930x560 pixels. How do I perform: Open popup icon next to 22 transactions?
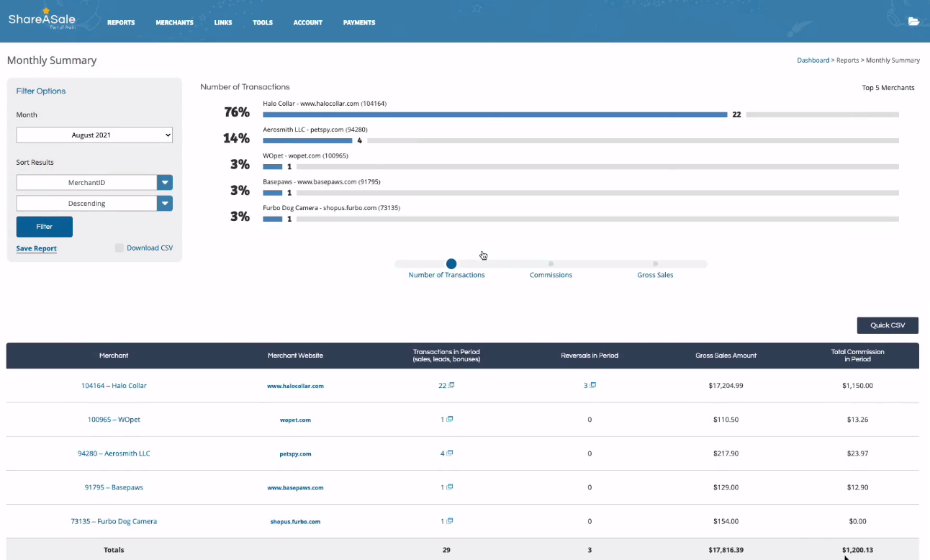pos(451,385)
